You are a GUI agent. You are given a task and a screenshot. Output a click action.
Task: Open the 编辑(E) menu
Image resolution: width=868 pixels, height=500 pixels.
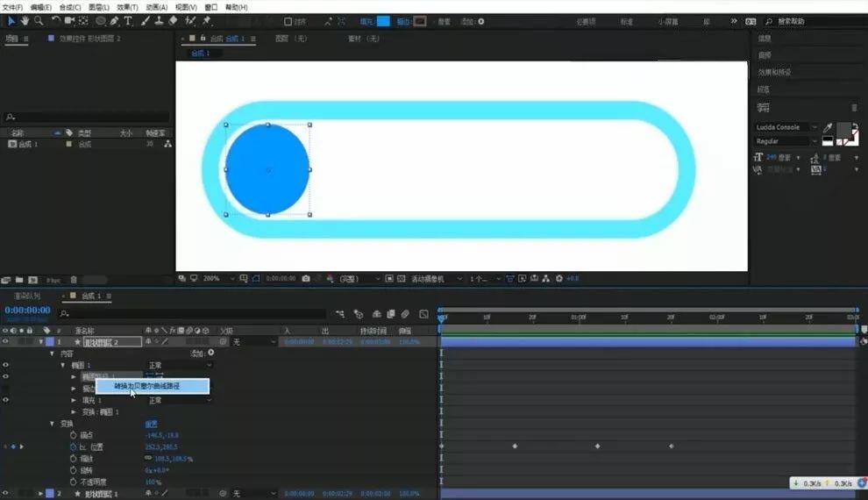[41, 7]
